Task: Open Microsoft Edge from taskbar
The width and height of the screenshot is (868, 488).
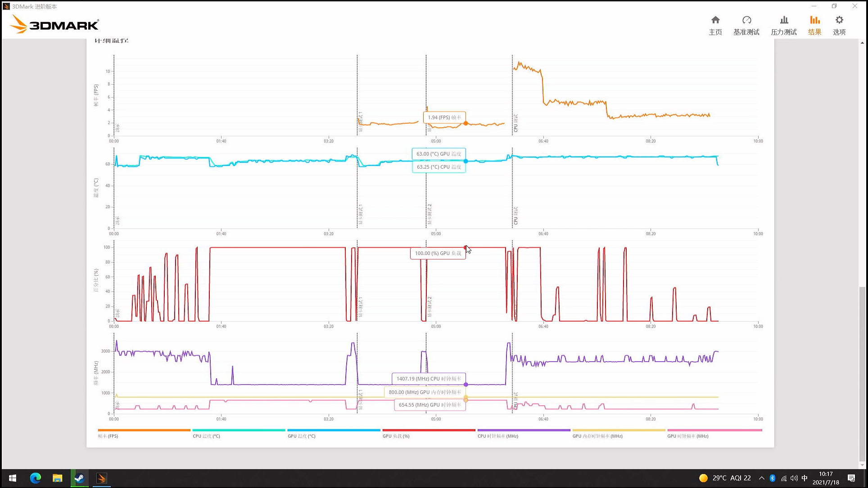Action: (x=35, y=478)
